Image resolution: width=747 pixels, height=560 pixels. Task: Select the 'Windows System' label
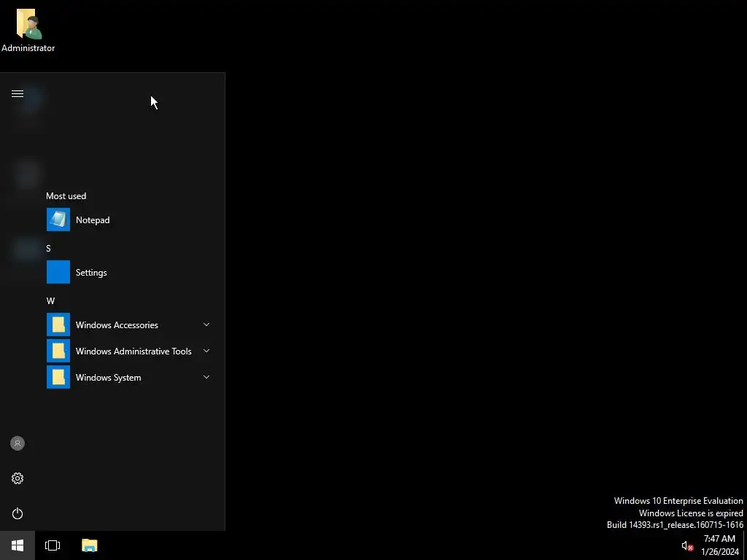(x=108, y=377)
